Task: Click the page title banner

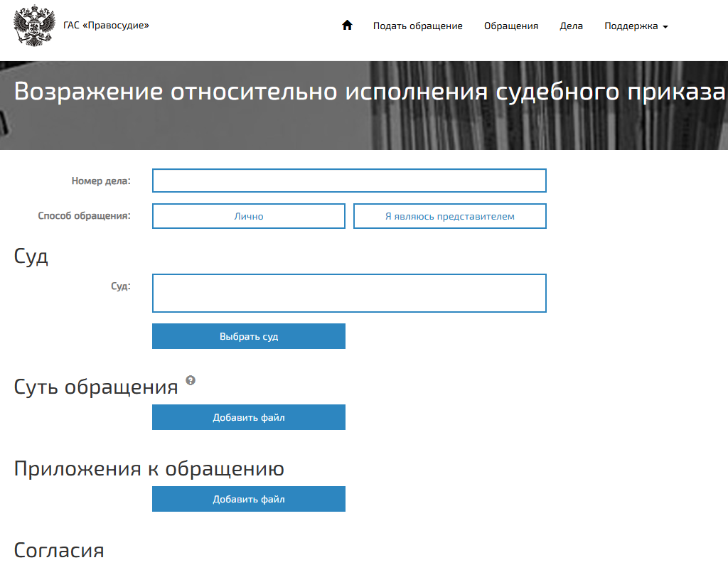Action: pyautogui.click(x=364, y=91)
